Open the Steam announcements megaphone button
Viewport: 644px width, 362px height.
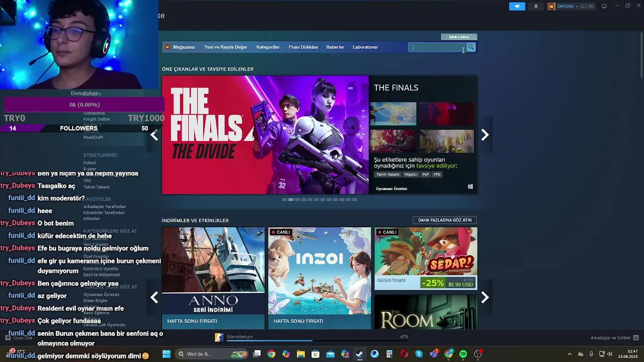point(517,6)
